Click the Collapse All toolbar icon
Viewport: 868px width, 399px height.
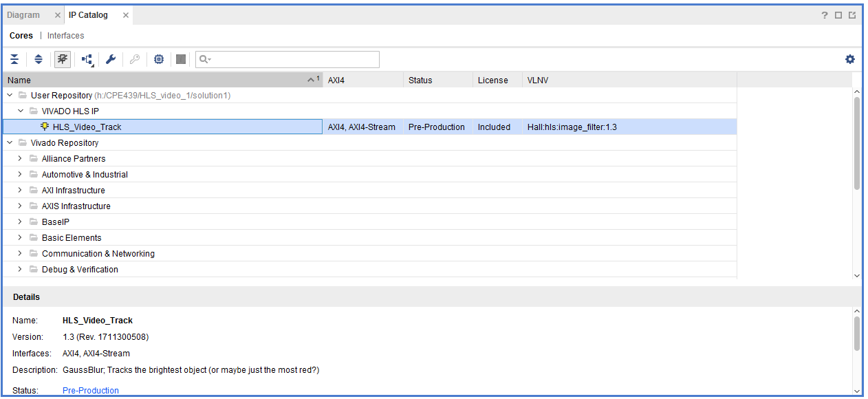14,60
